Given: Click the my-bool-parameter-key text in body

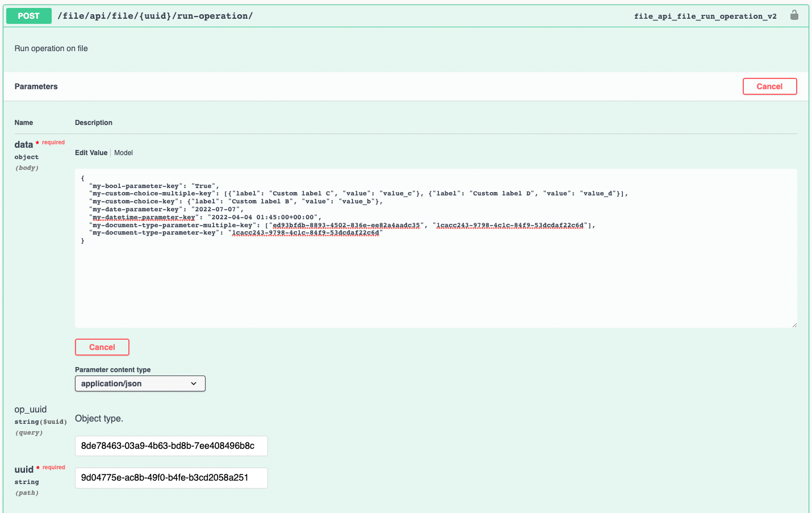Looking at the screenshot, I should pyautogui.click(x=136, y=186).
